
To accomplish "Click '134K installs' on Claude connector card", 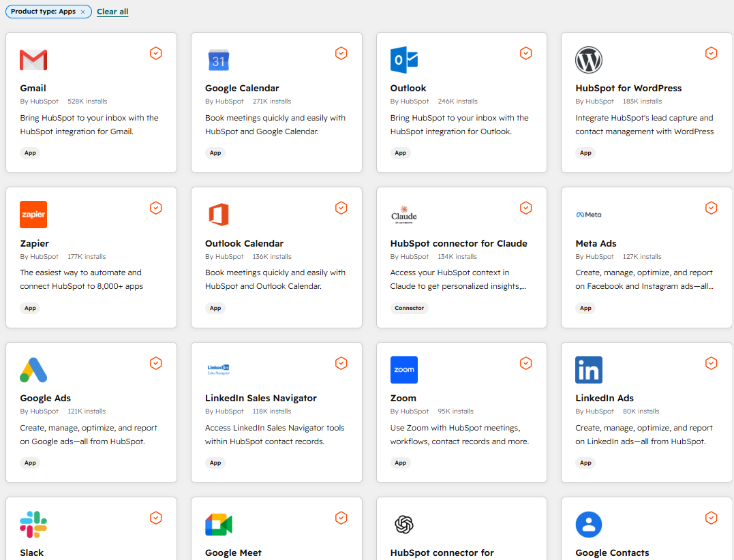I will coord(457,256).
